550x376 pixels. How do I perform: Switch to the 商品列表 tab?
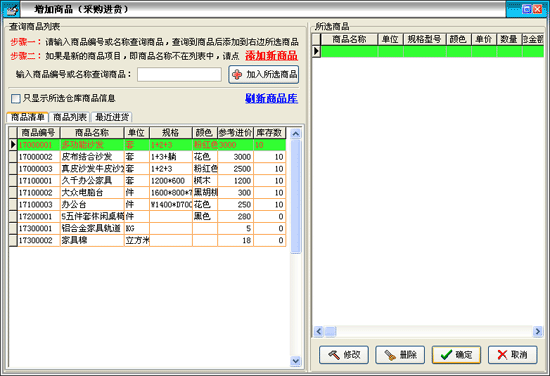point(69,117)
